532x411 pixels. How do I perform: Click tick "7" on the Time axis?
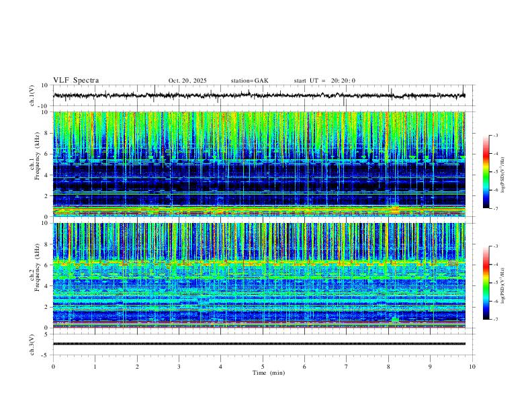347,367
